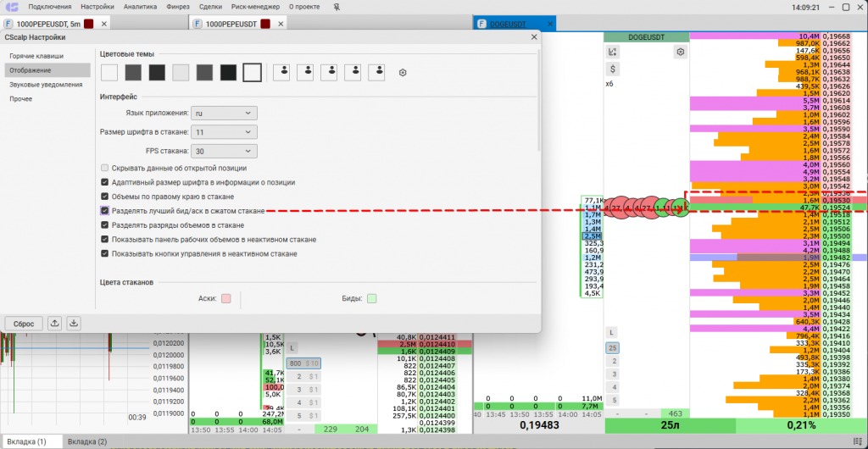
Task: Open the О проекте menu
Action: pyautogui.click(x=304, y=7)
